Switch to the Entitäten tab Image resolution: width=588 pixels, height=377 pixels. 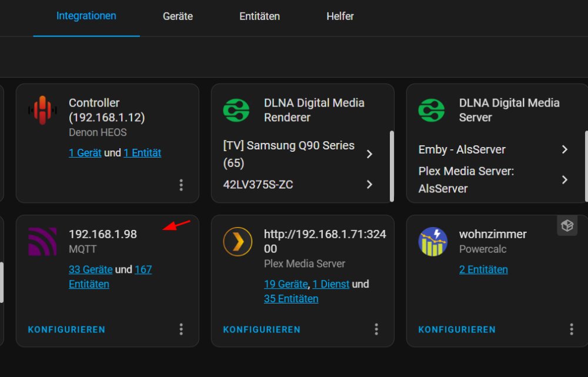point(259,16)
